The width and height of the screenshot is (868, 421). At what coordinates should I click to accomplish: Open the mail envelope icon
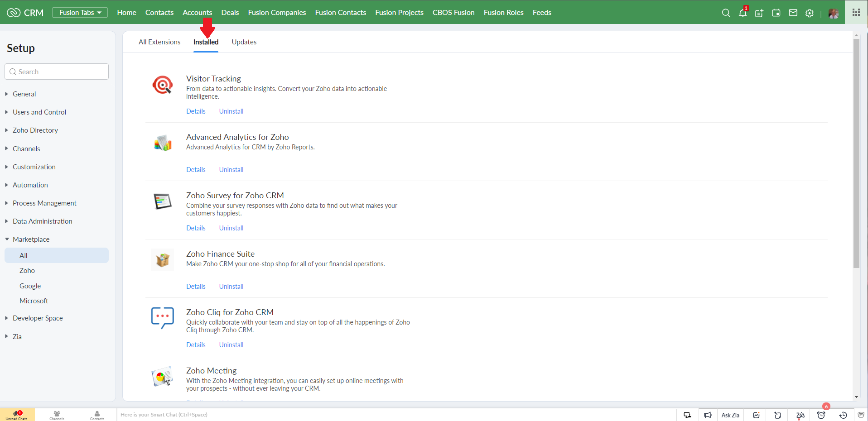[793, 13]
